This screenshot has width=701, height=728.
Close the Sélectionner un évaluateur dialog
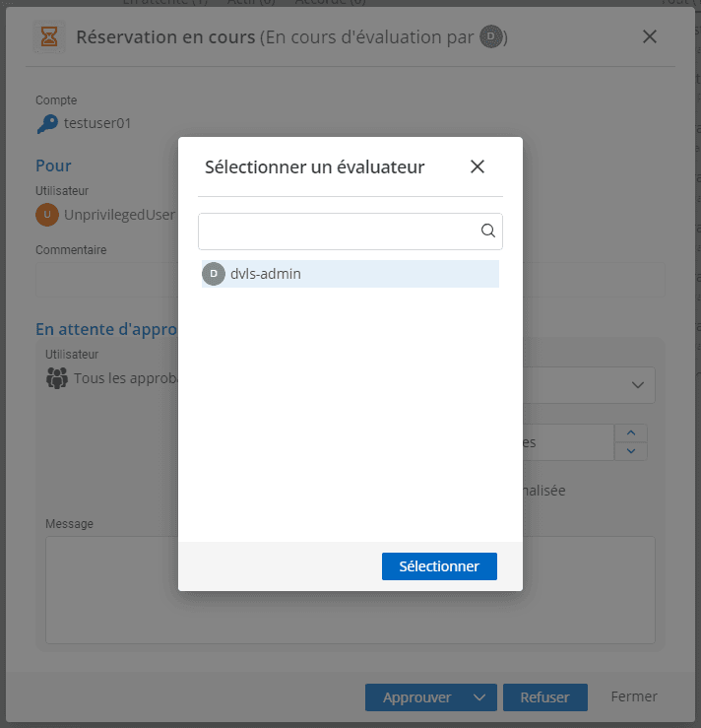coord(478,166)
